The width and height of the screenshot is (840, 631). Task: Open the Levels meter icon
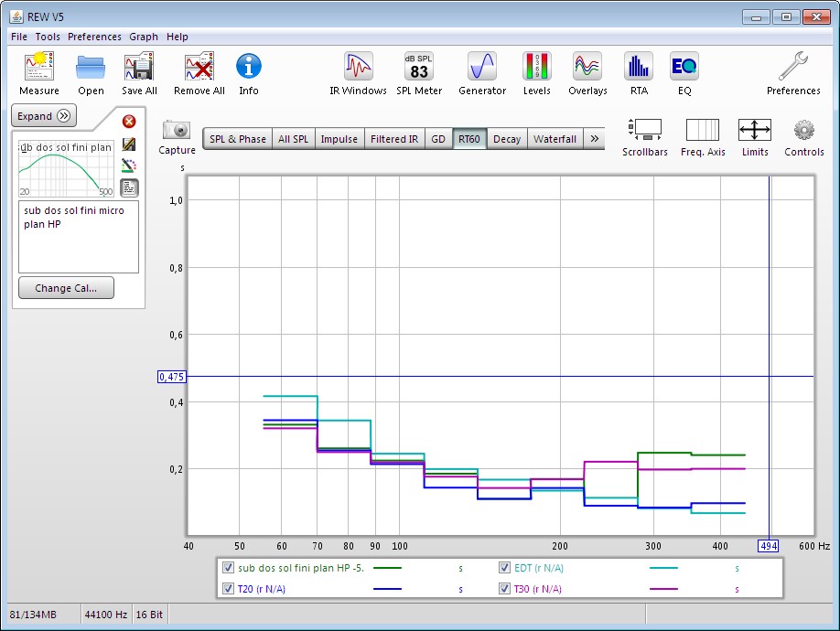pos(537,67)
